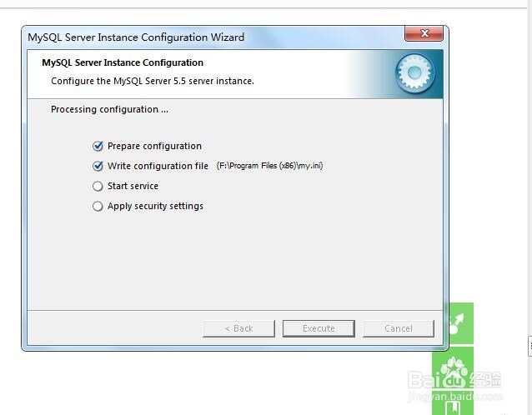Click the Prepare configuration check mark
The height and width of the screenshot is (415, 532).
point(98,146)
